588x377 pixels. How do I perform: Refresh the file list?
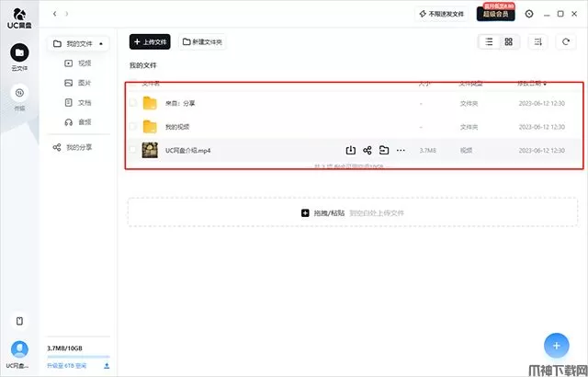[x=566, y=42]
